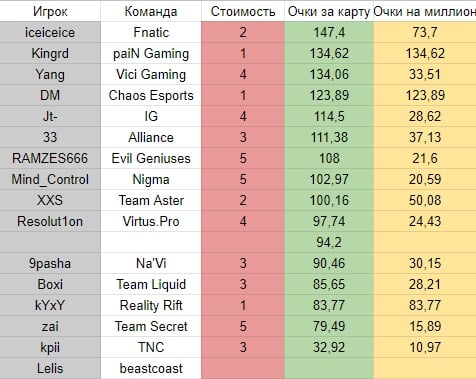
Task: Select the Team Secret cell
Action: [x=151, y=326]
